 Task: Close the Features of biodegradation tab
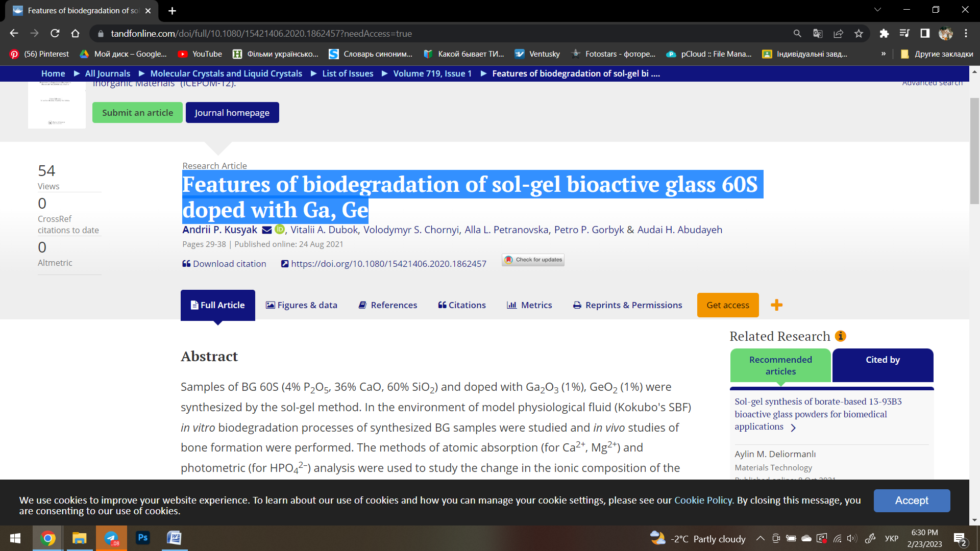148,11
